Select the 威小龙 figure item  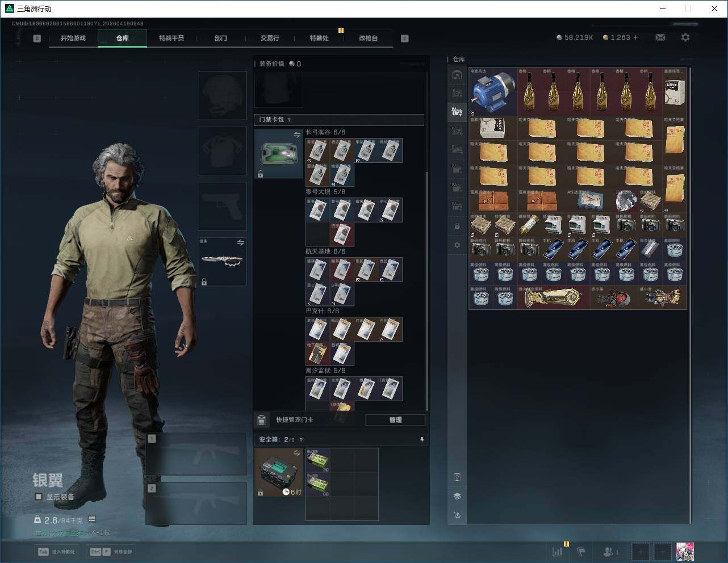(x=662, y=297)
